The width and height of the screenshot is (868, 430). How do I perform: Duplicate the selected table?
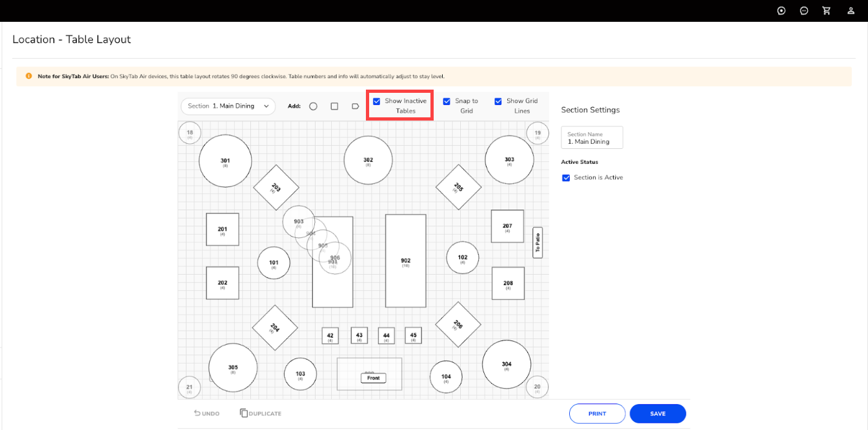261,413
